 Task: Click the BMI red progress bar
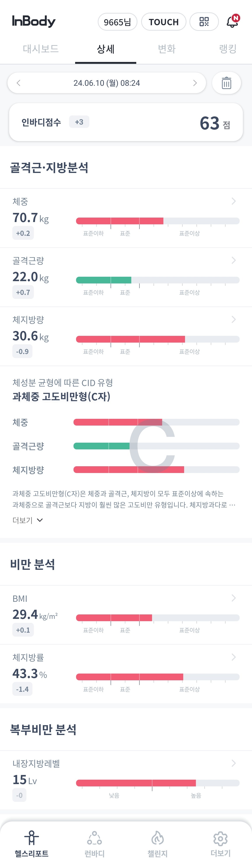click(114, 617)
